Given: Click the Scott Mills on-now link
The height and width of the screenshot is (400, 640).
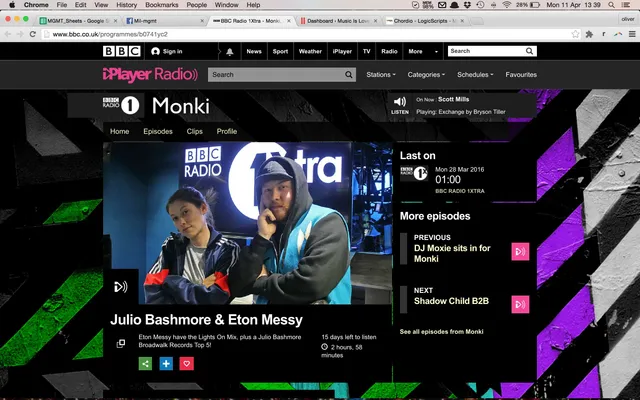Looking at the screenshot, I should click(453, 99).
